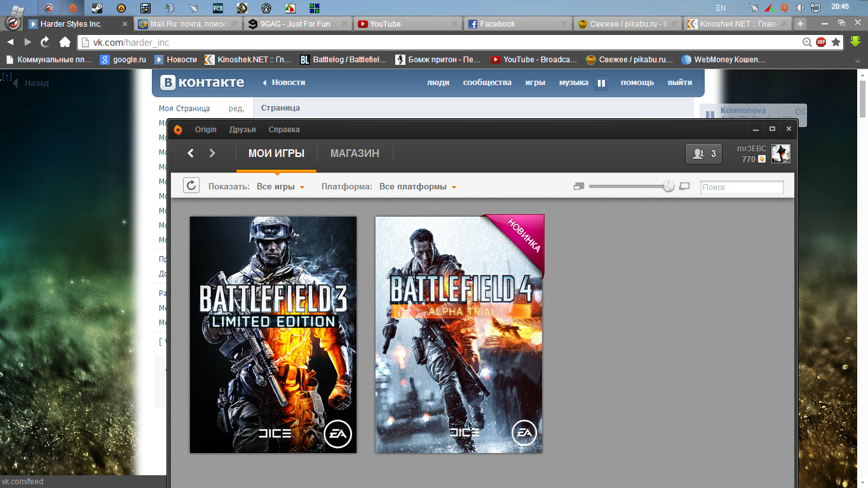Expand the 'Все игры' filter dropdown
This screenshot has height=488, width=868.
[280, 187]
